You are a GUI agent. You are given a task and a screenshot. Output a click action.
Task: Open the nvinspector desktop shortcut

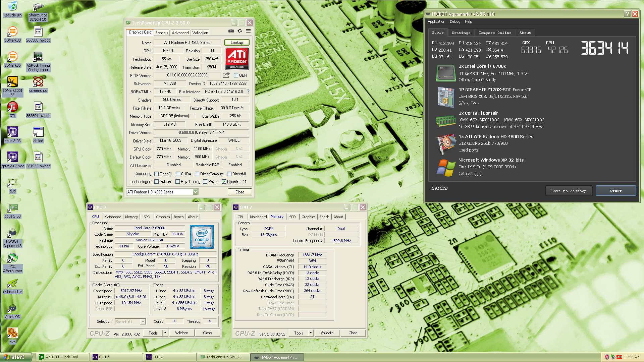click(12, 286)
